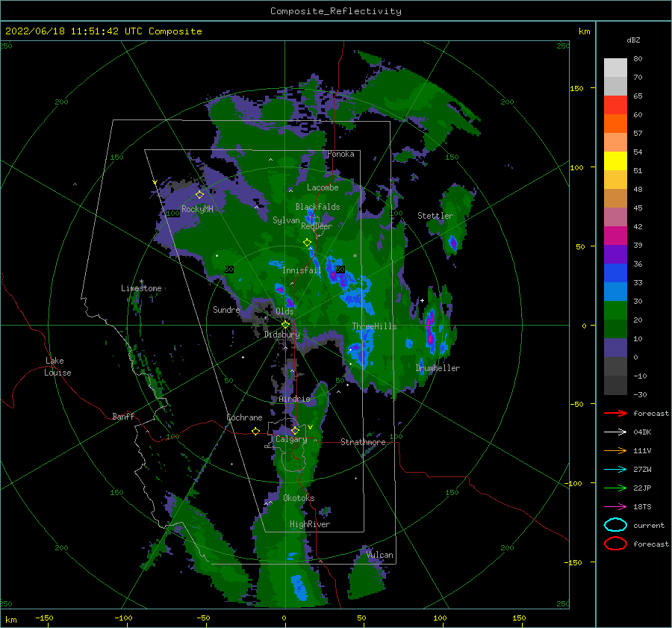Click the Ponoka city label

[x=340, y=154]
